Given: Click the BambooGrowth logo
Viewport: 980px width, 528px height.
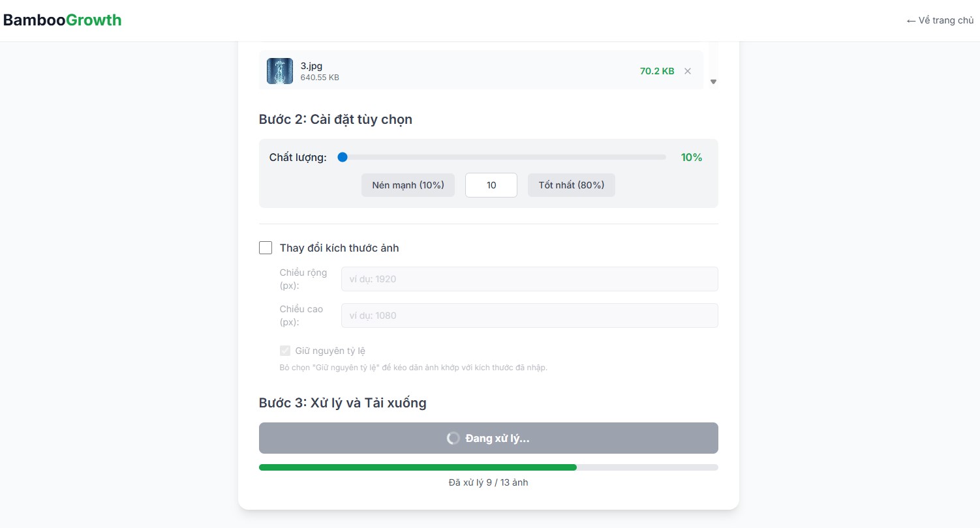Looking at the screenshot, I should point(63,20).
